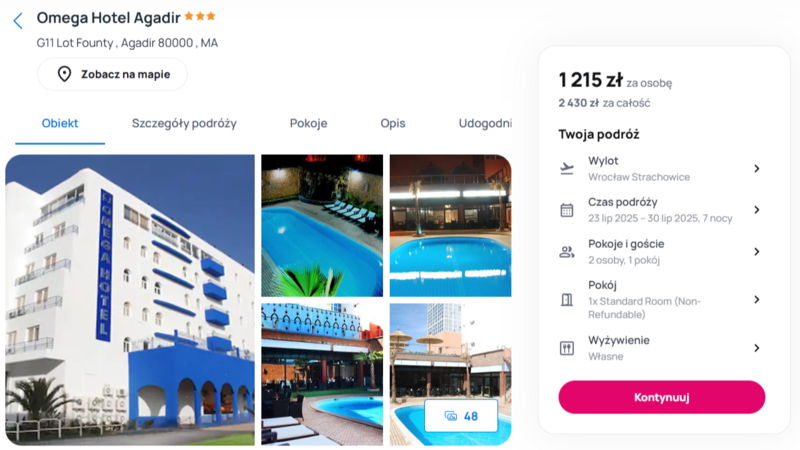Open Zobacz na mapie button
The height and width of the screenshot is (450, 800).
pos(112,74)
